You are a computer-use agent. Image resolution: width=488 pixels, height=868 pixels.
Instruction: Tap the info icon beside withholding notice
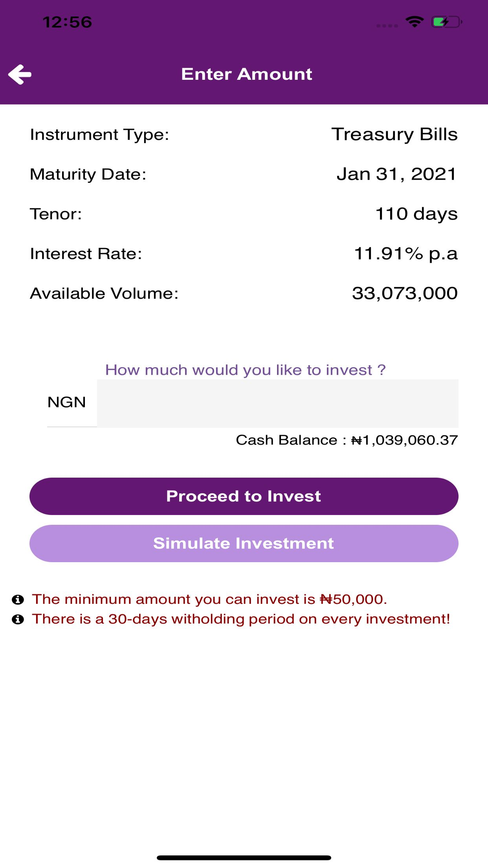point(18,620)
